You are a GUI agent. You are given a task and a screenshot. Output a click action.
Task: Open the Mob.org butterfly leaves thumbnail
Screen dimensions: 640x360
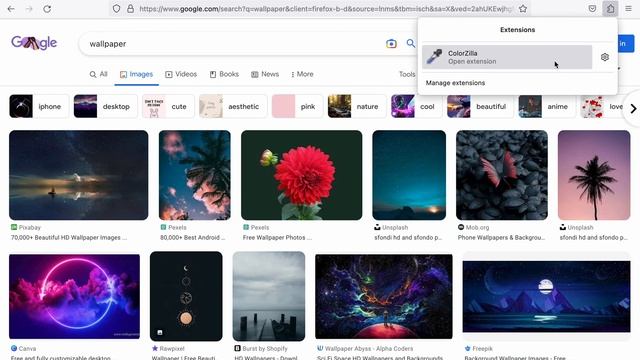click(x=502, y=175)
